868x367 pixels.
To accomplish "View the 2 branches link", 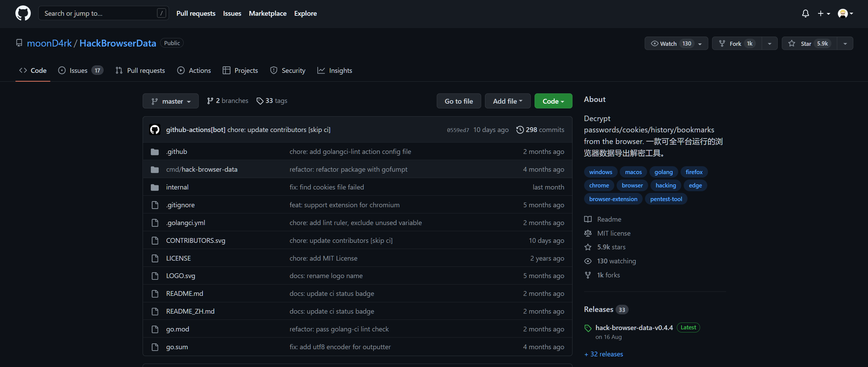I will [228, 101].
